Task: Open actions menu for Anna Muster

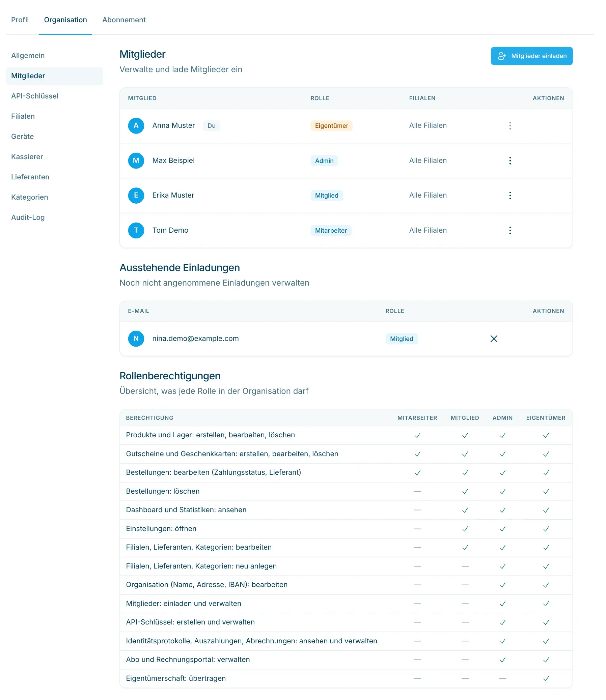Action: pyautogui.click(x=510, y=126)
